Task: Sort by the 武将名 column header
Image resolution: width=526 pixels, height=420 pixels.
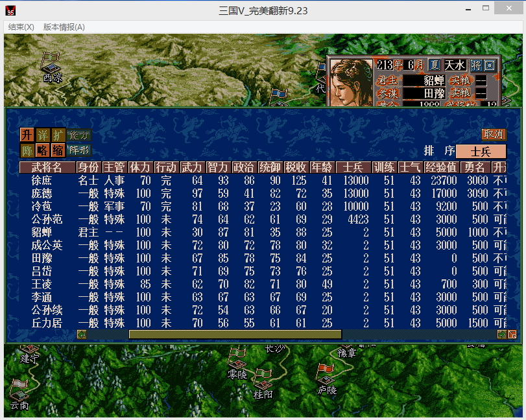Action: tap(47, 167)
